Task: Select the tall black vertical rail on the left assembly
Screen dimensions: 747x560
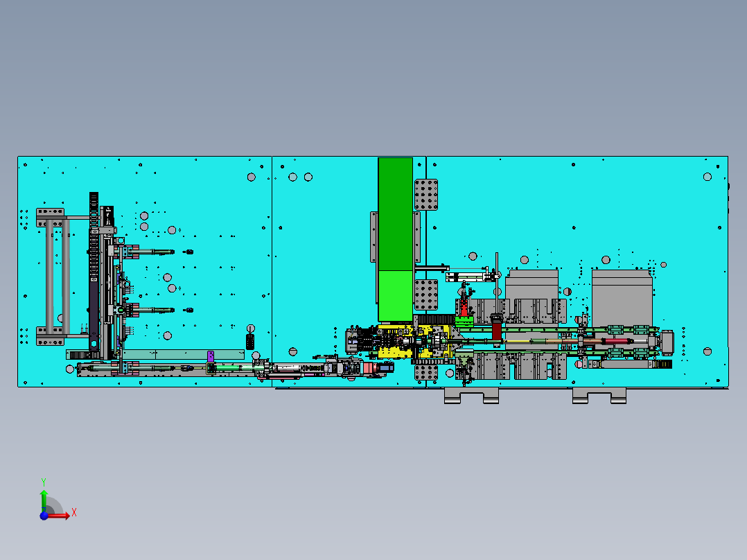Action: click(x=94, y=272)
